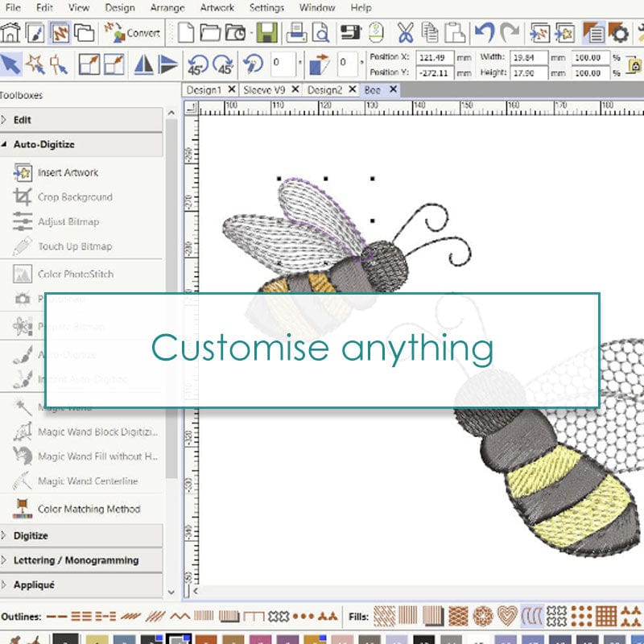644x644 pixels.
Task: Open the Color Matching Method tool
Action: 89,509
